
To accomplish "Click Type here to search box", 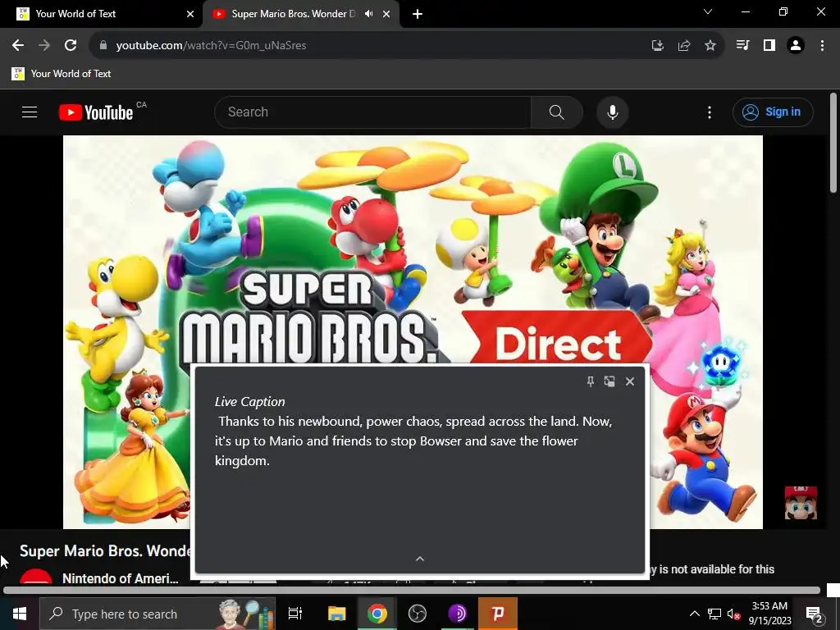I will coord(157,614).
